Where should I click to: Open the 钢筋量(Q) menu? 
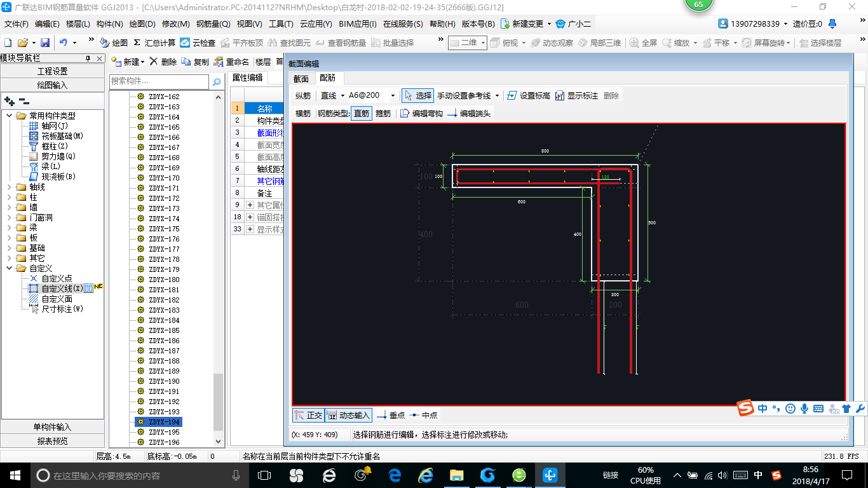point(213,24)
